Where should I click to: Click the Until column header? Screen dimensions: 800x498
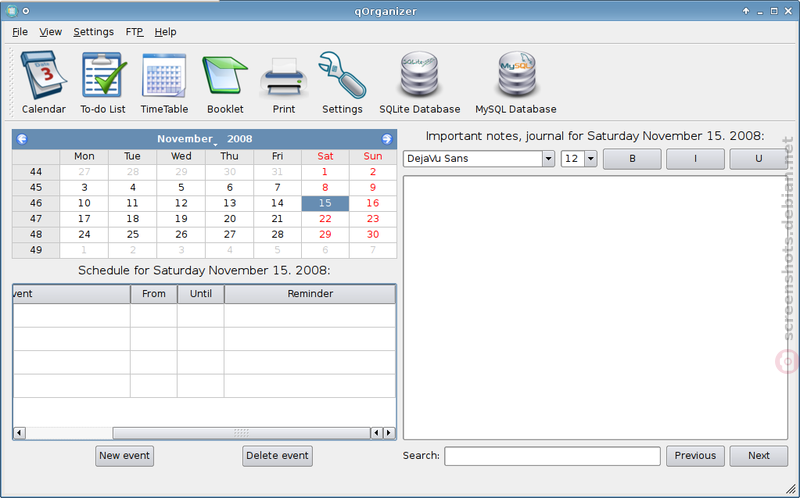[x=201, y=294]
